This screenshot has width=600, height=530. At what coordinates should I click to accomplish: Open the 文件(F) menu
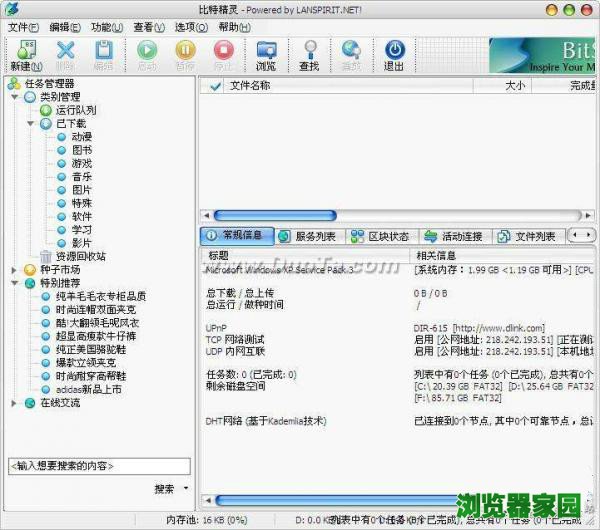[23, 27]
